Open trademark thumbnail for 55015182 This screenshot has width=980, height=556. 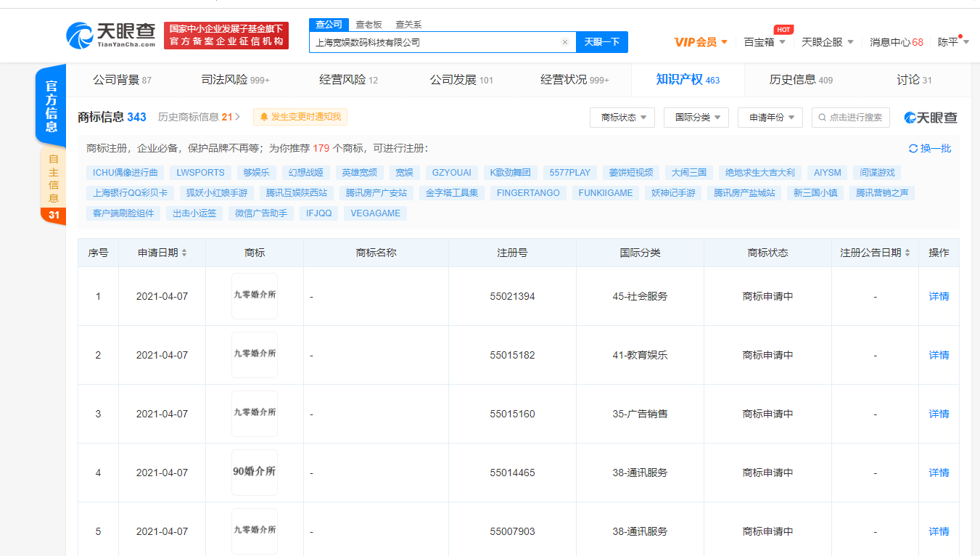tap(255, 355)
